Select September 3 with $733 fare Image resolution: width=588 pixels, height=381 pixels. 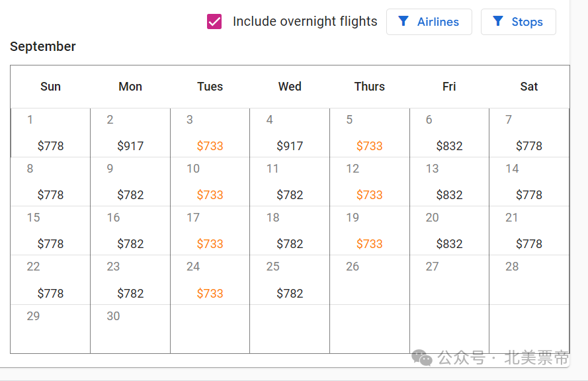pos(210,133)
